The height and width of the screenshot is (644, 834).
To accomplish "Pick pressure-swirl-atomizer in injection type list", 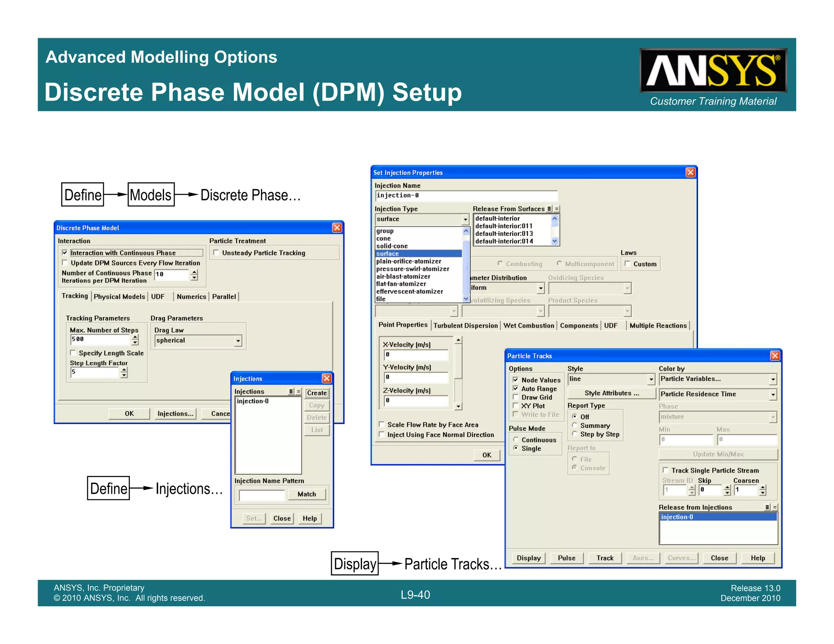I will [413, 269].
